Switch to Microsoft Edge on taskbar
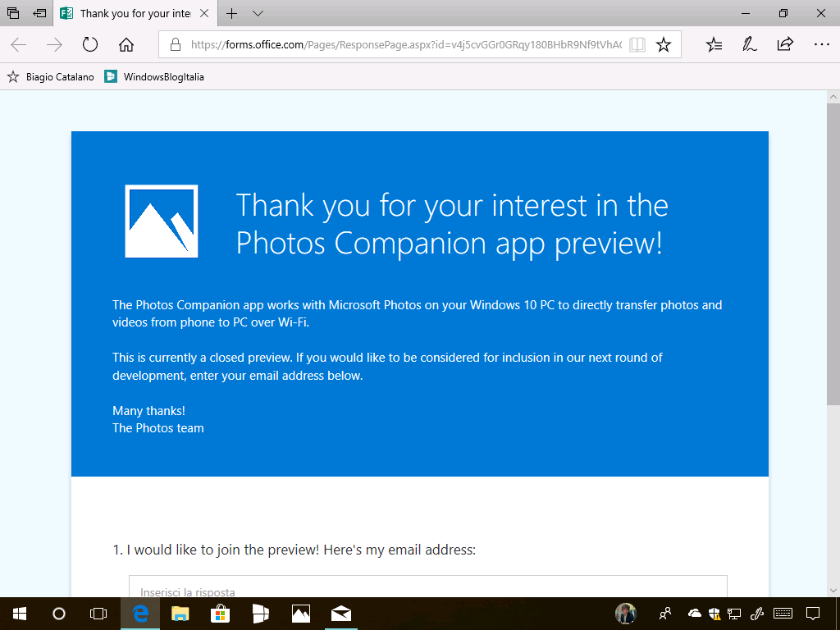840x630 pixels. 140,614
